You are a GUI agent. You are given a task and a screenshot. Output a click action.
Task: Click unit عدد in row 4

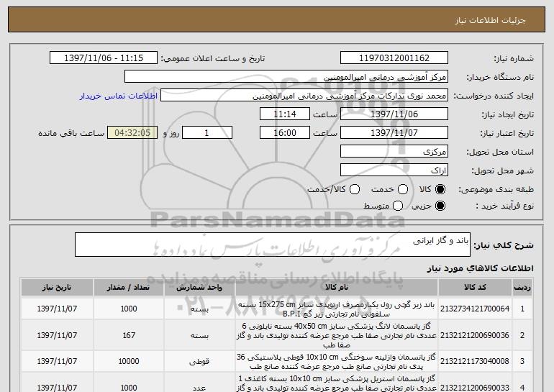coord(199,388)
